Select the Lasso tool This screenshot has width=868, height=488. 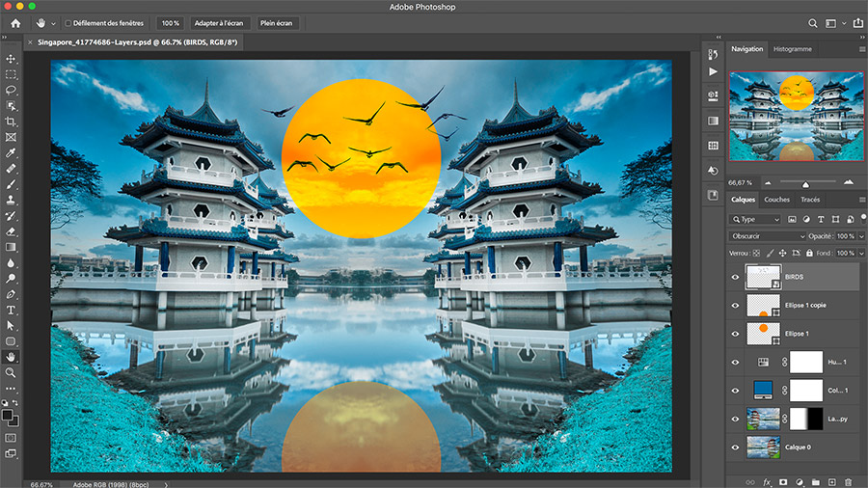click(11, 90)
